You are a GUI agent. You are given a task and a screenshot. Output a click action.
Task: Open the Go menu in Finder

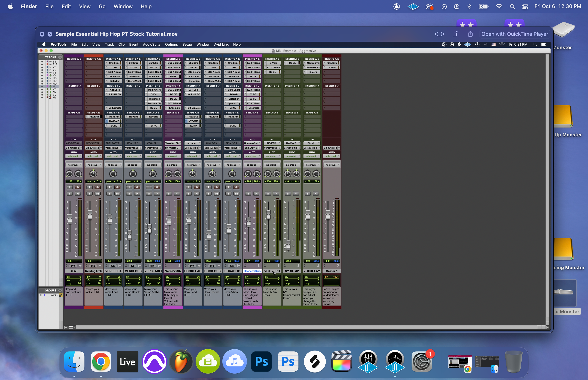coord(102,7)
